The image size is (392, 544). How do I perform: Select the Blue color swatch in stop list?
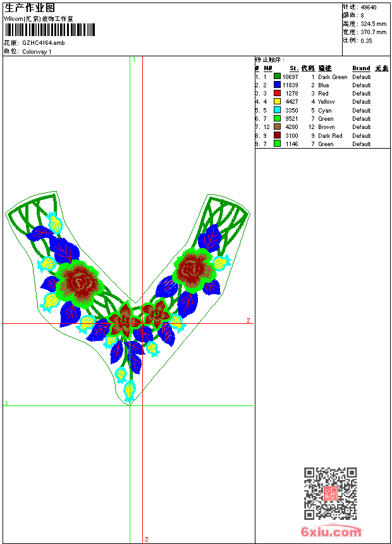click(277, 85)
